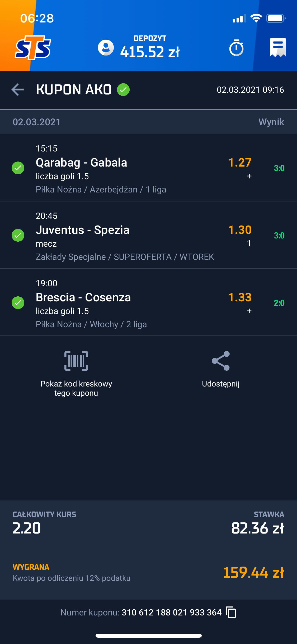Tap the Brescia - Cosenza won status check
The width and height of the screenshot is (297, 644).
(x=18, y=303)
